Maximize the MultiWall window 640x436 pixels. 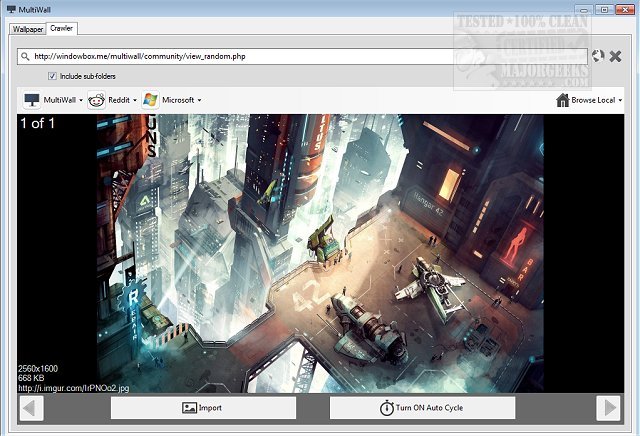point(604,9)
